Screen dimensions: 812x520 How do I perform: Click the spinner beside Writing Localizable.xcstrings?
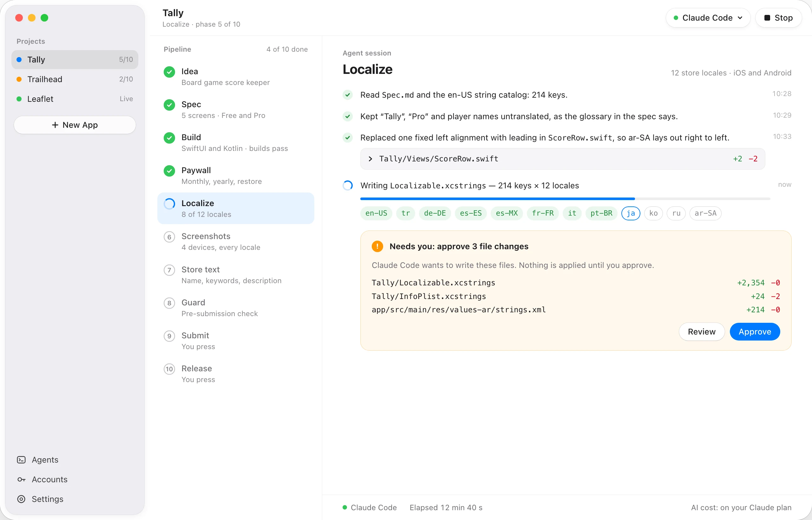(348, 185)
